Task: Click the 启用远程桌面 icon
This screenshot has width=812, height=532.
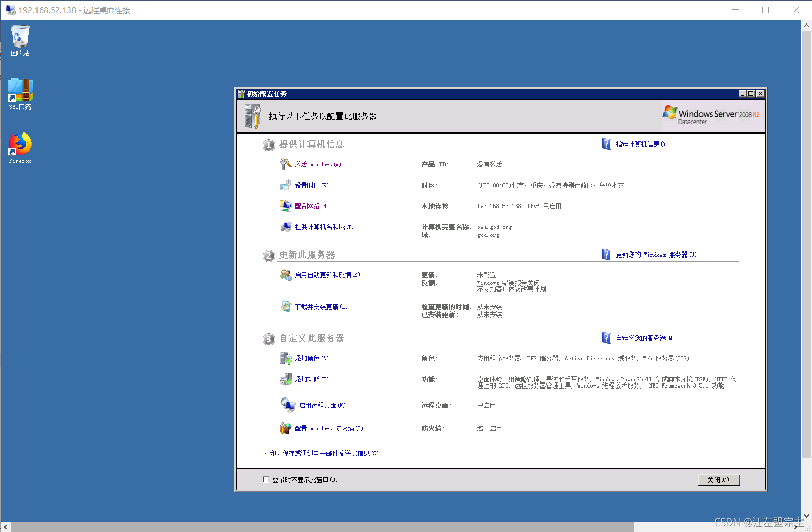Action: pyautogui.click(x=288, y=405)
